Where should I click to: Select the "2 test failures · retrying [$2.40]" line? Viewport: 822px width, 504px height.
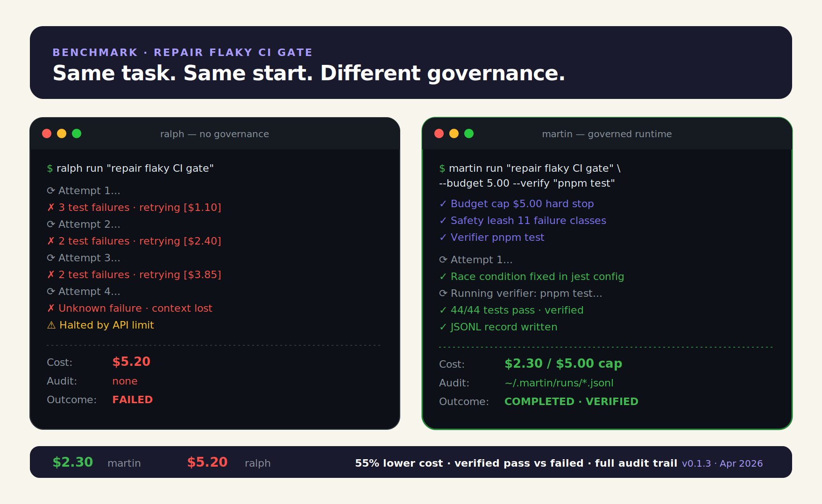click(134, 241)
